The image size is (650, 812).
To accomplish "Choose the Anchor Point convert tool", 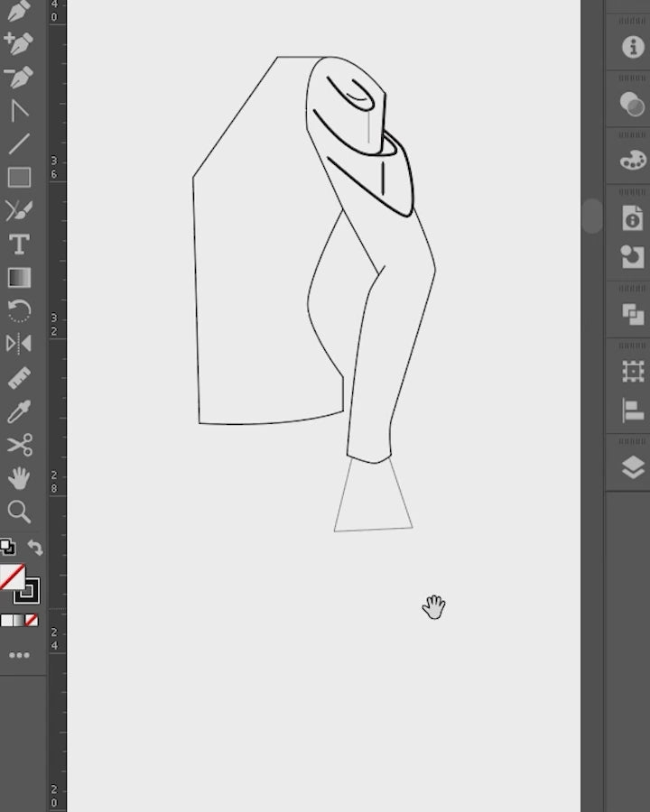I will point(18,111).
